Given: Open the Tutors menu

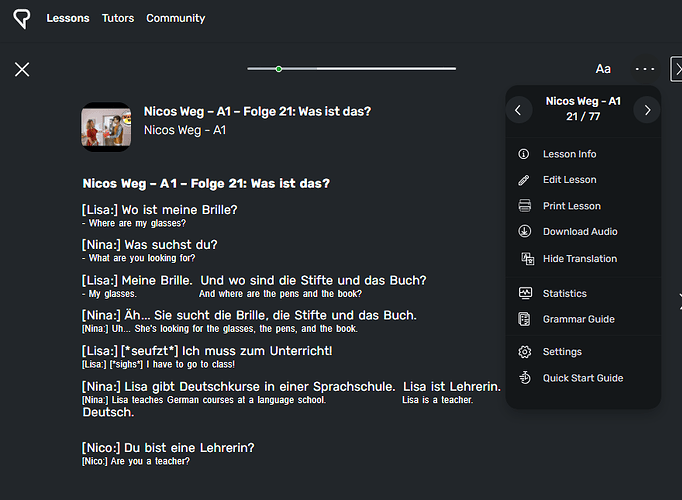Looking at the screenshot, I should [x=118, y=18].
